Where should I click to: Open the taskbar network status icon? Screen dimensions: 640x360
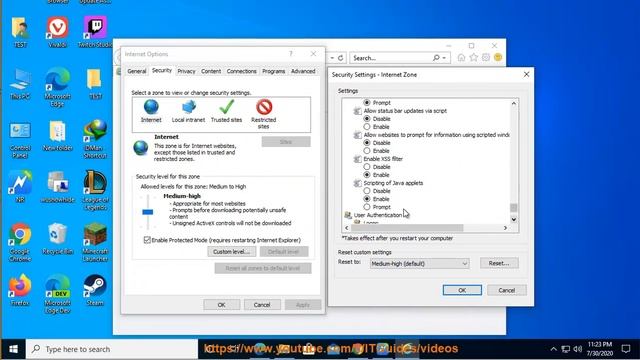[x=566, y=349]
